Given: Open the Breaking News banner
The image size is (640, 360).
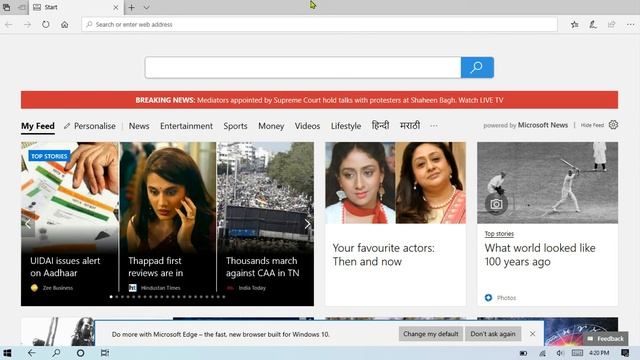Looking at the screenshot, I should pyautogui.click(x=319, y=100).
